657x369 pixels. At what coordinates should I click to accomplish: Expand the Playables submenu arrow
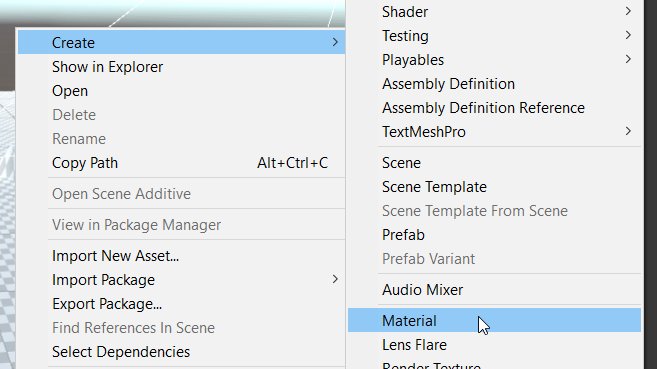pos(628,59)
